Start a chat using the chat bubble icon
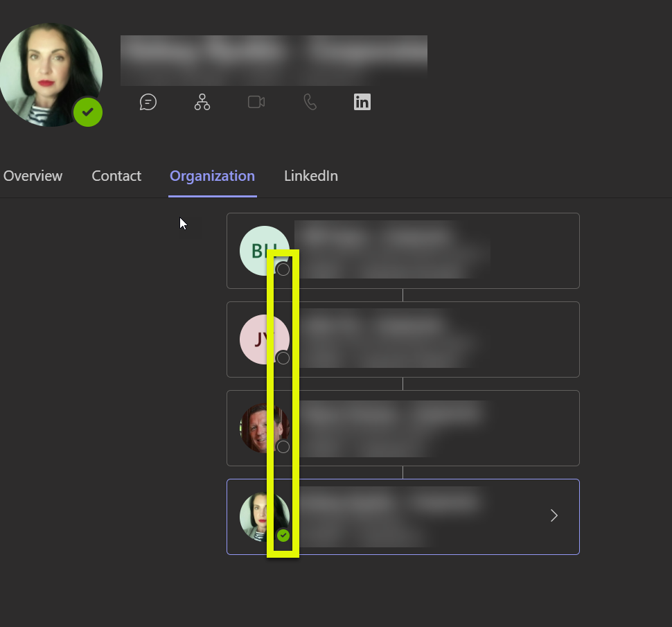Image resolution: width=672 pixels, height=627 pixels. pos(148,102)
